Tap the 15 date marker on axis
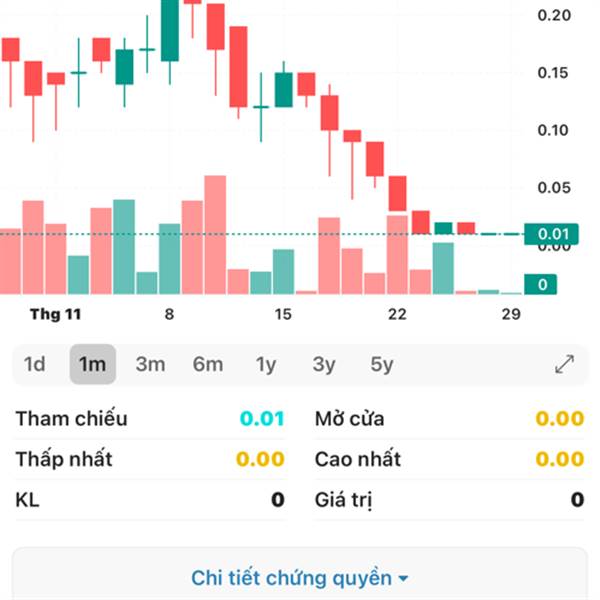This screenshot has width=600, height=600. pos(283,314)
